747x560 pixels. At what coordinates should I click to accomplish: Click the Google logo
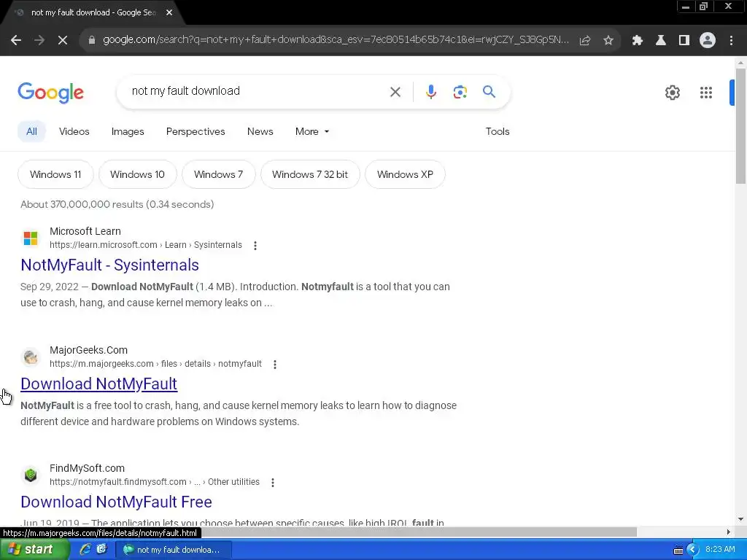50,93
